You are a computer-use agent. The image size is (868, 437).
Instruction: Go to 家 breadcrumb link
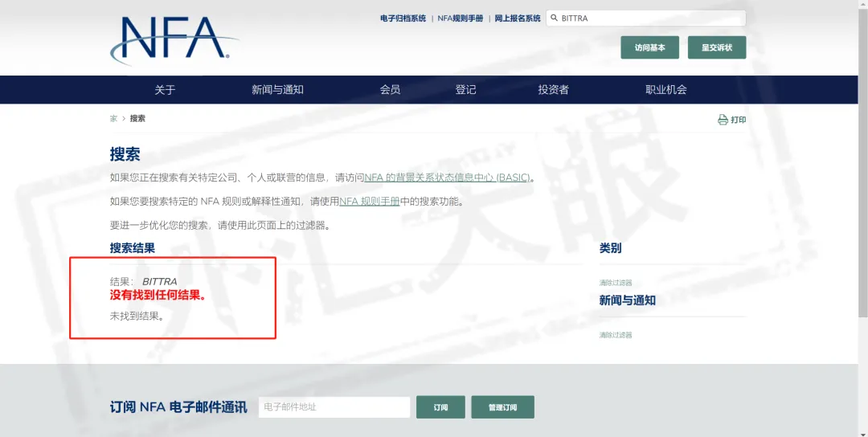pos(113,118)
